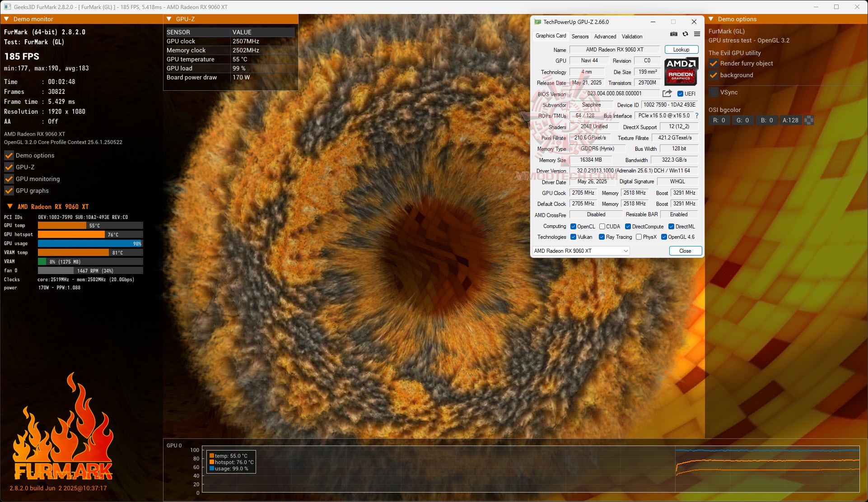The image size is (868, 502).
Task: Collapse the AMD Radeon RX 9060 XT section
Action: (x=10, y=206)
